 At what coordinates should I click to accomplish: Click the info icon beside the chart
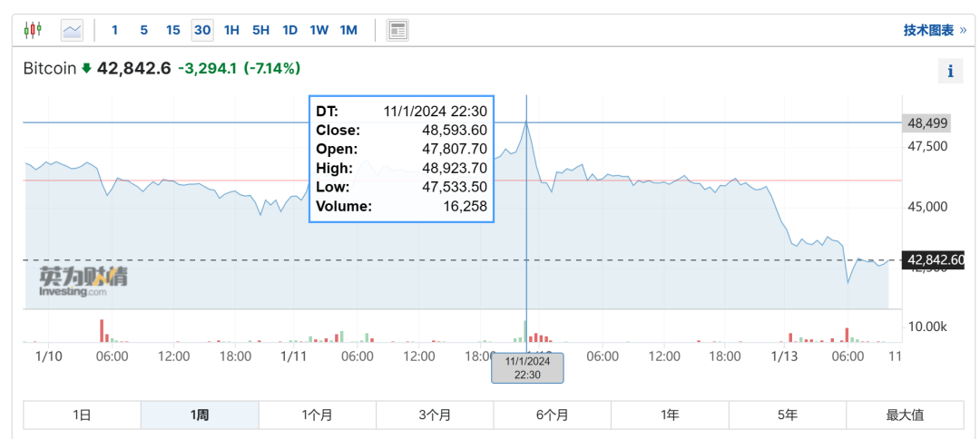(949, 71)
